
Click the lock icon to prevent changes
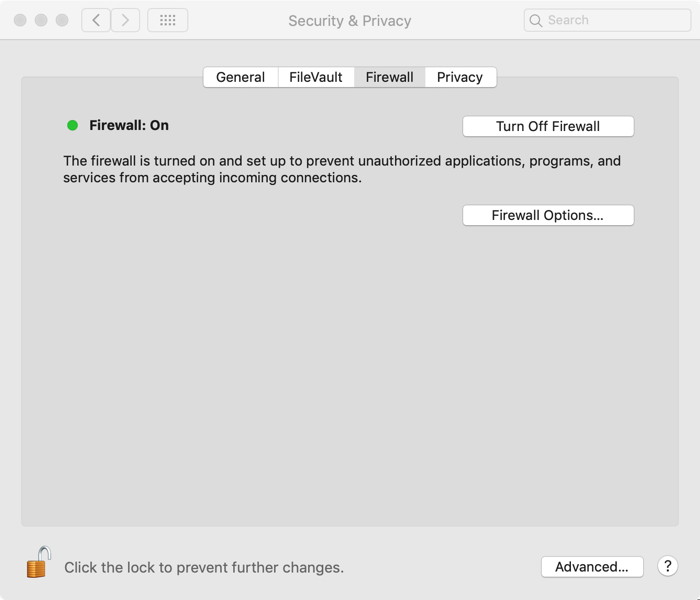click(38, 563)
